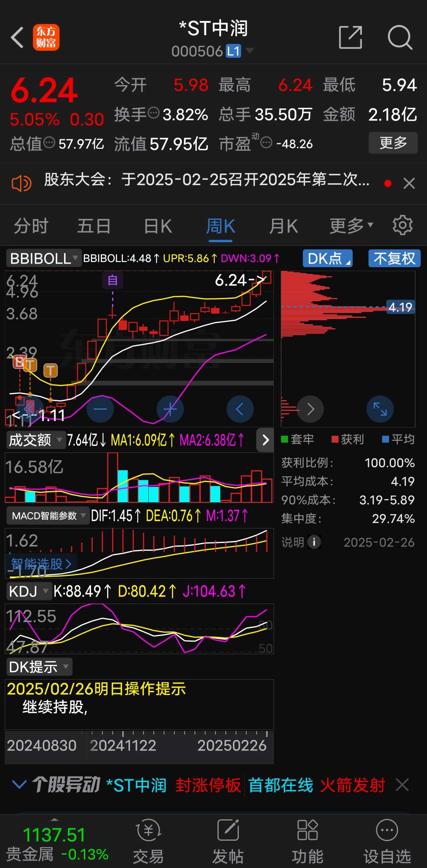Tap 获利比例 100.00% value

pos(389,463)
